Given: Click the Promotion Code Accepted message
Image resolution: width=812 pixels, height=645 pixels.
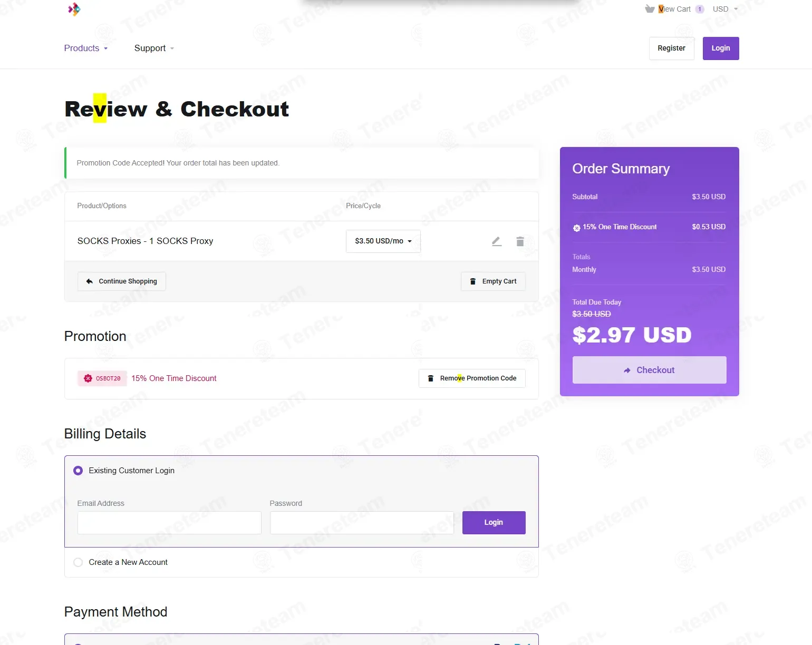Looking at the screenshot, I should click(178, 163).
